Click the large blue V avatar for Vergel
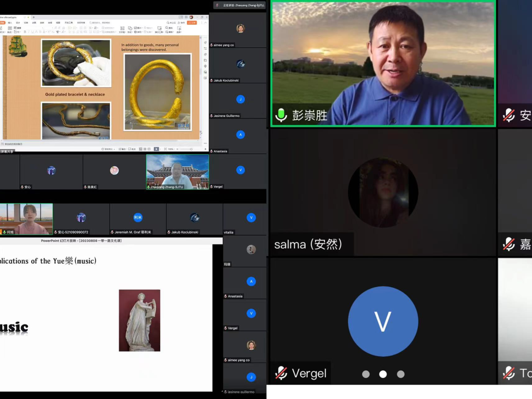 pyautogui.click(x=383, y=321)
